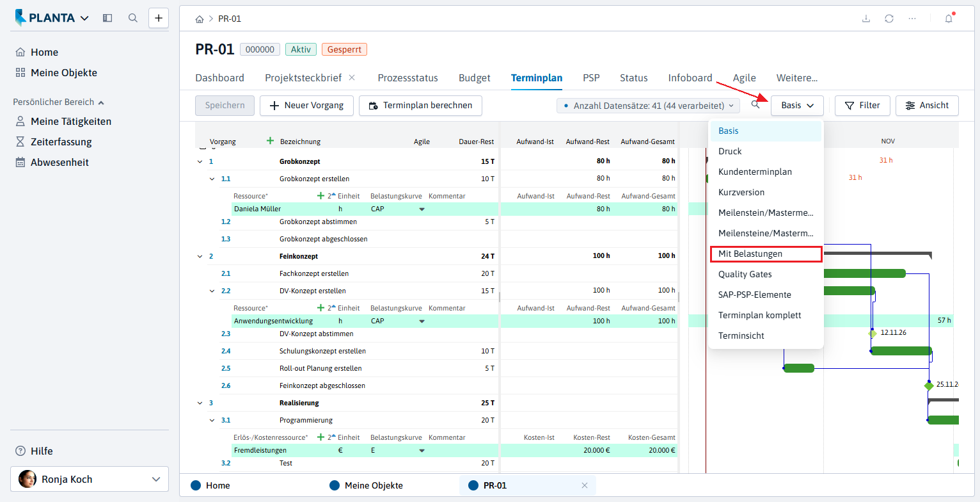
Task: Click the refresh icon at top right
Action: [x=889, y=19]
